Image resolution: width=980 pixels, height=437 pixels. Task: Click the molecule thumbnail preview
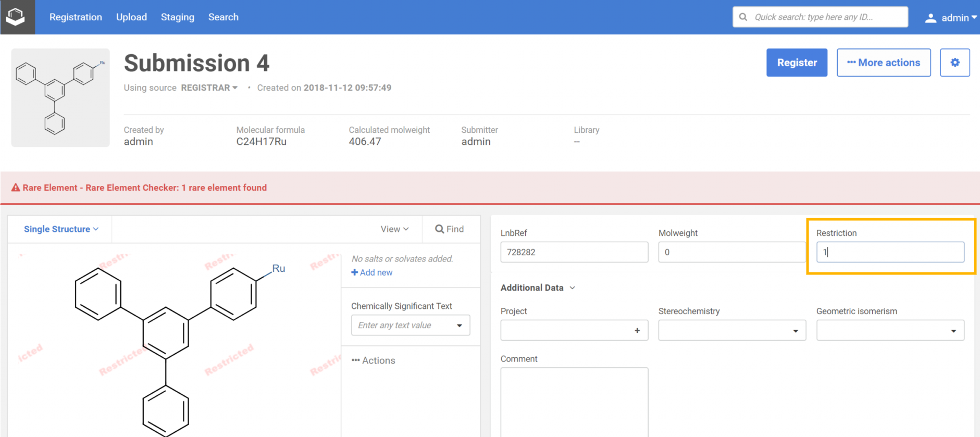60,98
